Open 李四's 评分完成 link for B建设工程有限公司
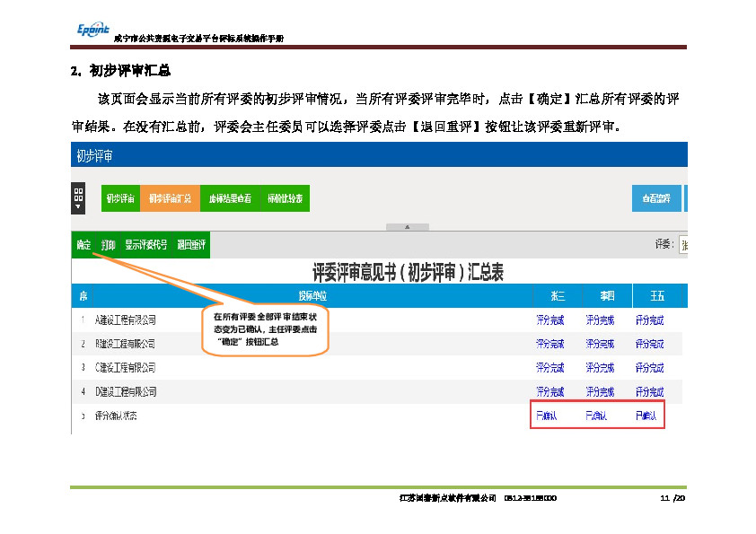Viewport: 756px width, 534px height. coord(600,344)
